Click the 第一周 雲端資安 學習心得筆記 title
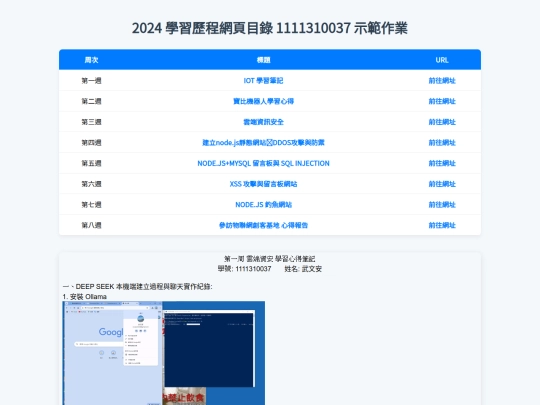 (x=270, y=259)
